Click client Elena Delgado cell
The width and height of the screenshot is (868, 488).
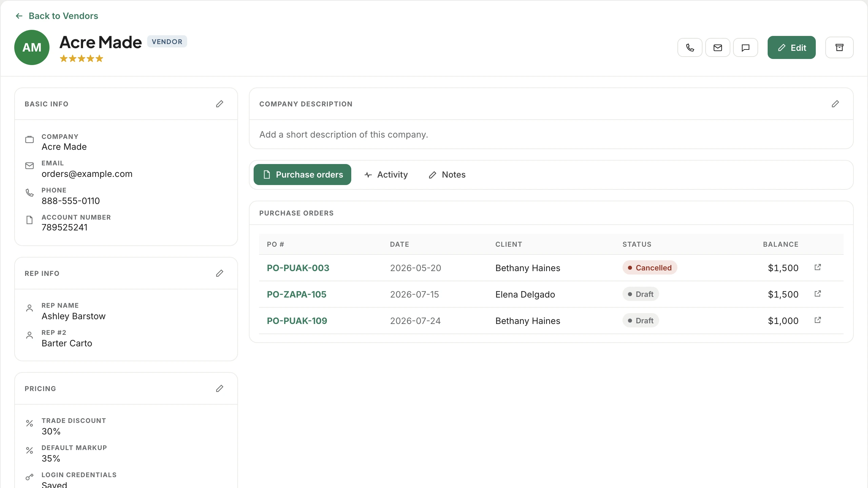click(x=525, y=294)
